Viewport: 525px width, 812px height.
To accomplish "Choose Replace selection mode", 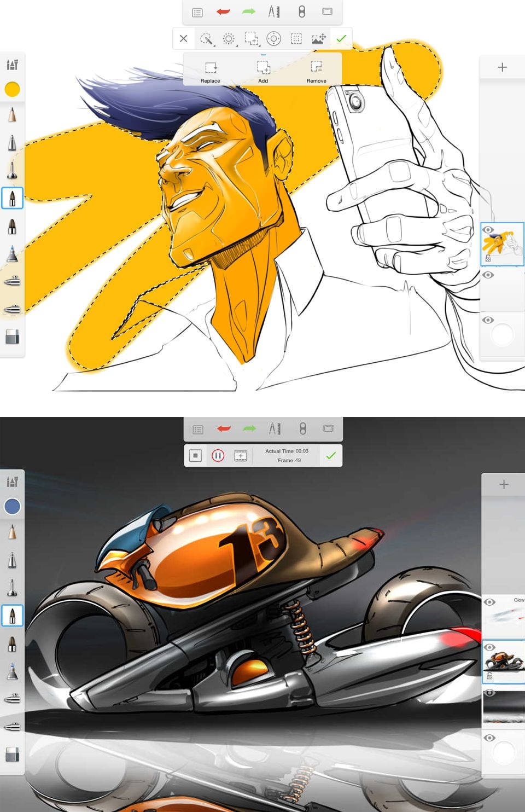I will (x=210, y=72).
